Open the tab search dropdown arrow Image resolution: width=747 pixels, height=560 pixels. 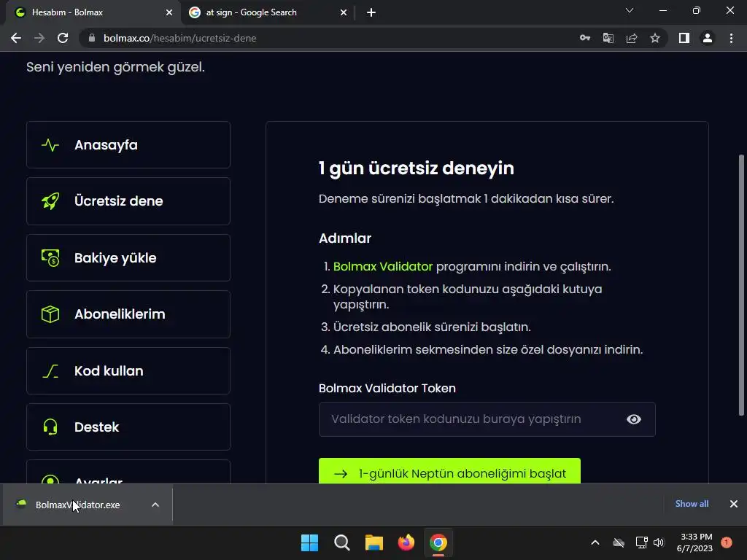(x=630, y=10)
